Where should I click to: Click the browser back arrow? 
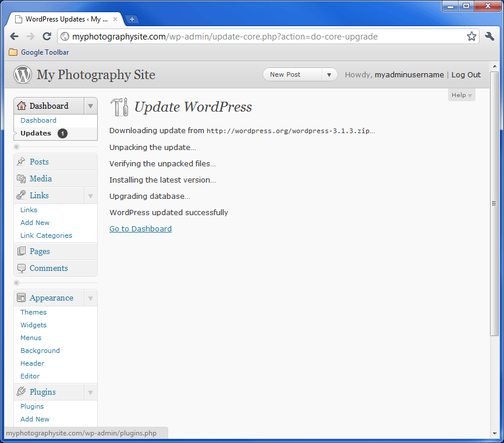click(14, 37)
